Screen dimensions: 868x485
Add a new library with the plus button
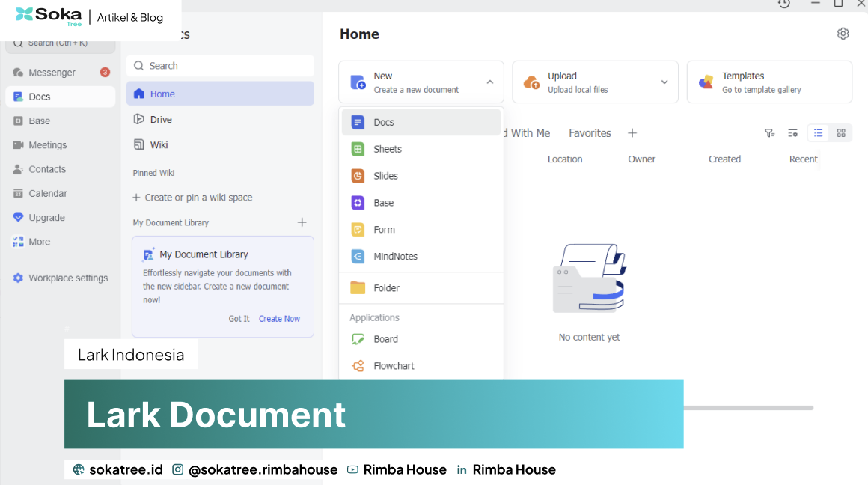[x=302, y=222]
